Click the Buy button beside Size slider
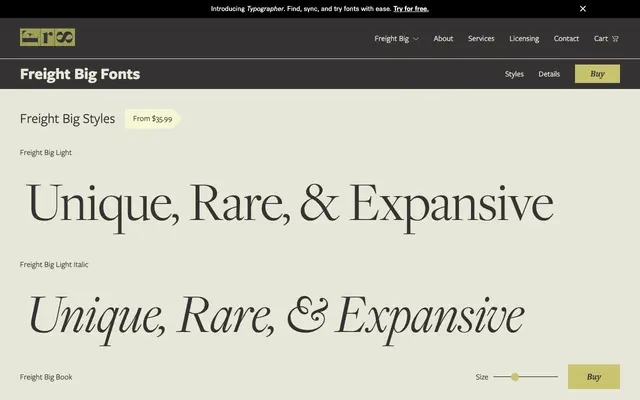Screen dimensions: 640x400 [593, 377]
